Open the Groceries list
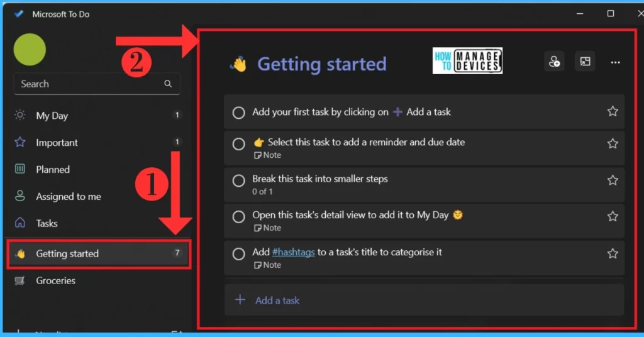644x337 pixels. tap(97, 281)
